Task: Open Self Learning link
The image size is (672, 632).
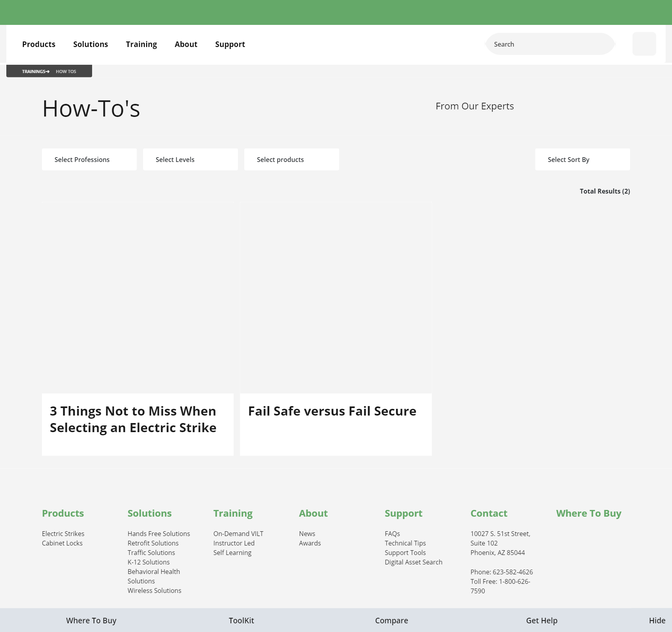Action: 232,553
